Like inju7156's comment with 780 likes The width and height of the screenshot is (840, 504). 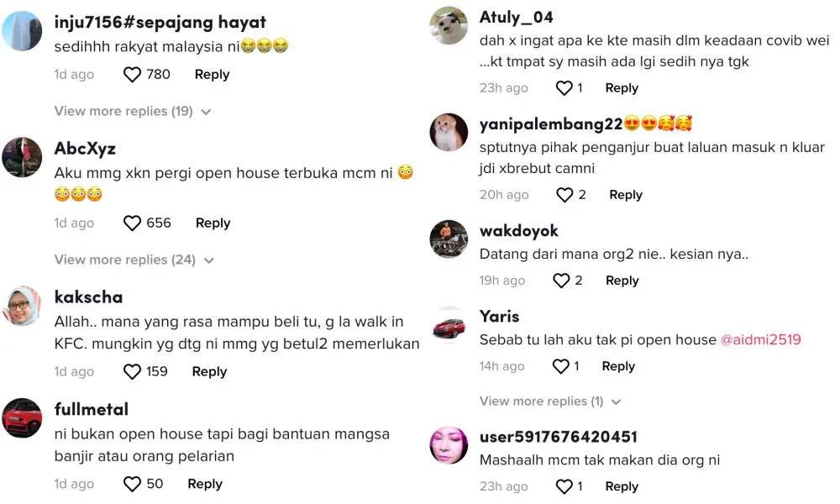[132, 75]
